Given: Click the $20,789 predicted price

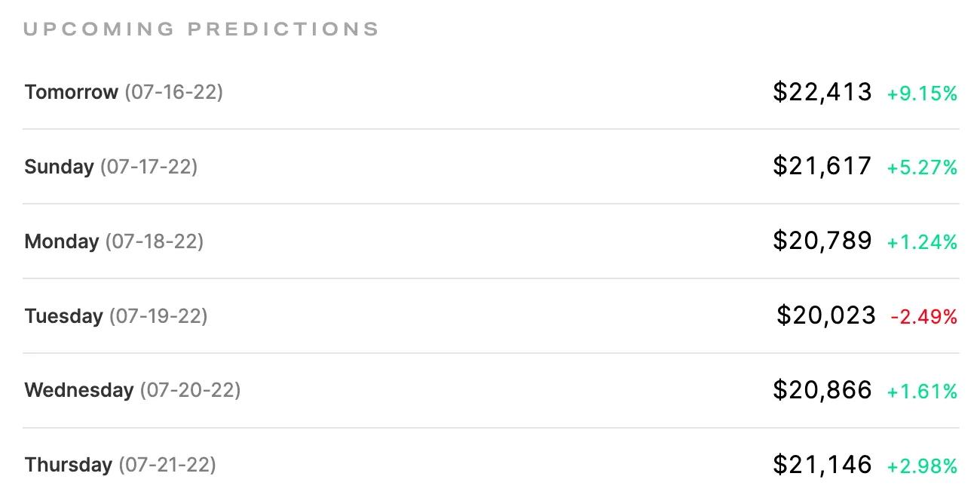Looking at the screenshot, I should pyautogui.click(x=822, y=241).
